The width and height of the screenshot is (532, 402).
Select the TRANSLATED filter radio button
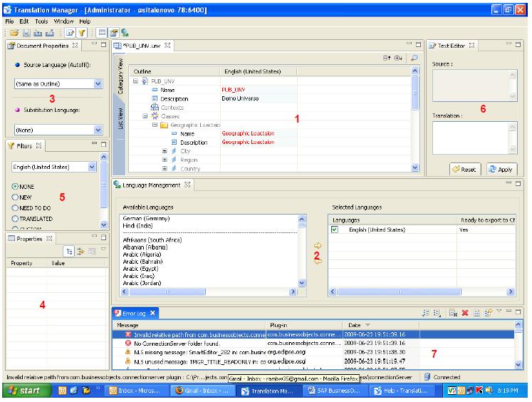pos(16,219)
